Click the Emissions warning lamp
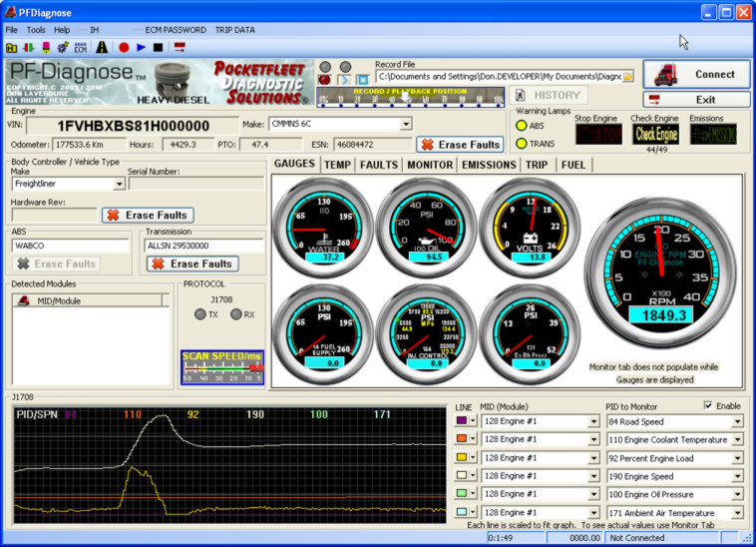 [713, 134]
